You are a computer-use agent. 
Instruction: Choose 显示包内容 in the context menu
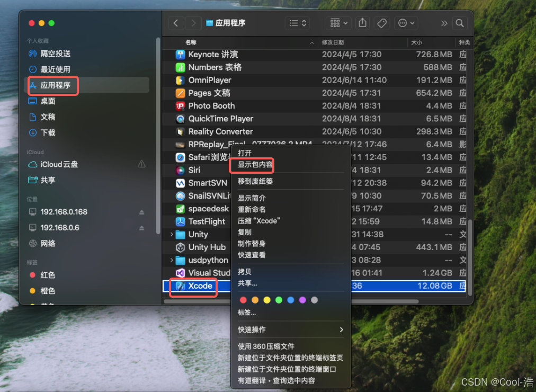pyautogui.click(x=255, y=165)
